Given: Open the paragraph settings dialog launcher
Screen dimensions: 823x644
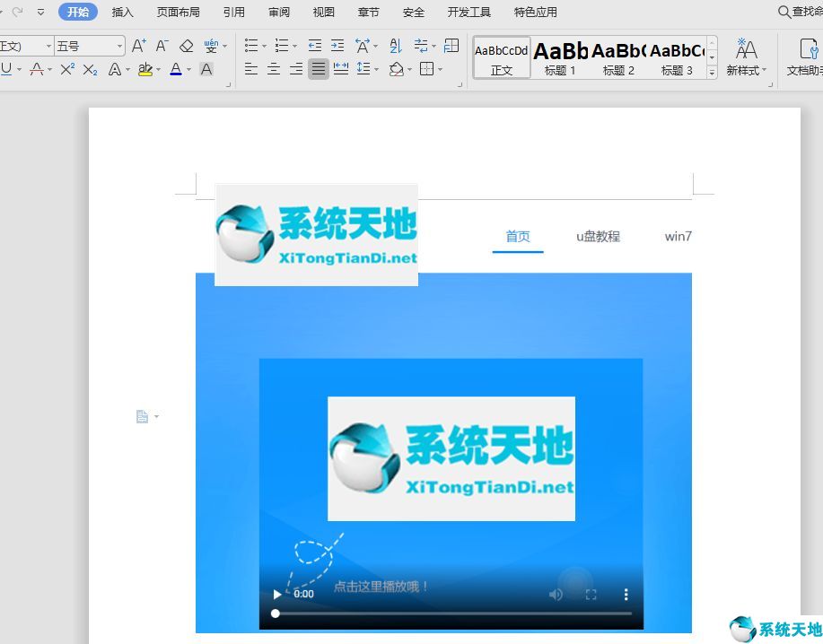Looking at the screenshot, I should pos(460,84).
